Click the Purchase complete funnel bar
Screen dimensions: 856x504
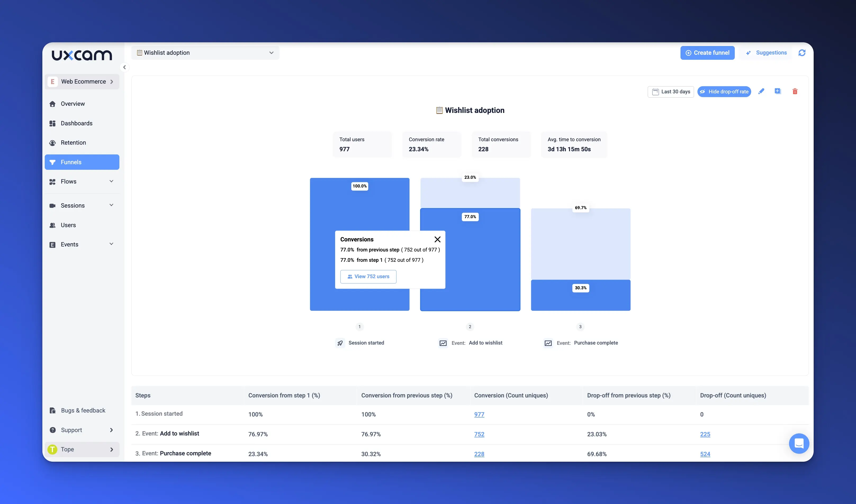(x=580, y=295)
